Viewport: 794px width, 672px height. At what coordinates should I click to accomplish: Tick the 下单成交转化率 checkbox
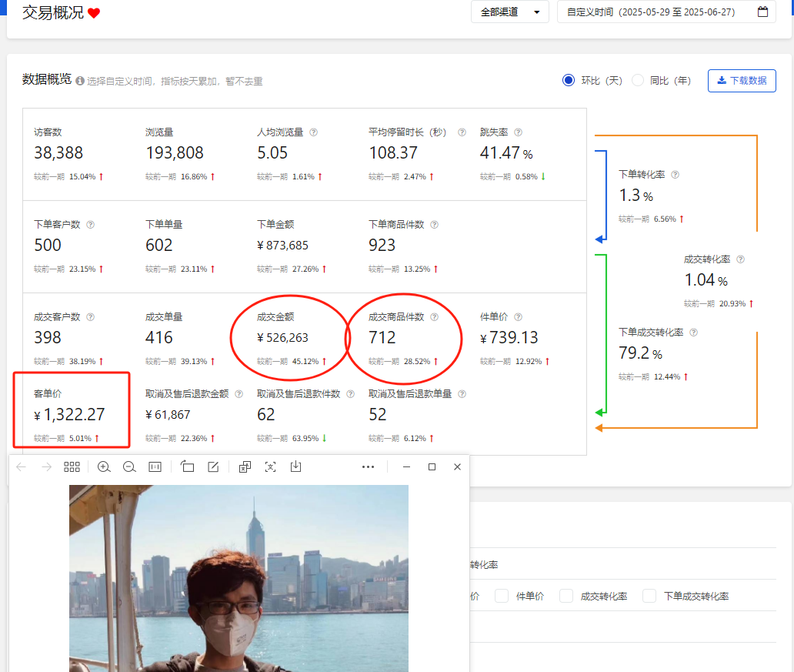(x=649, y=596)
